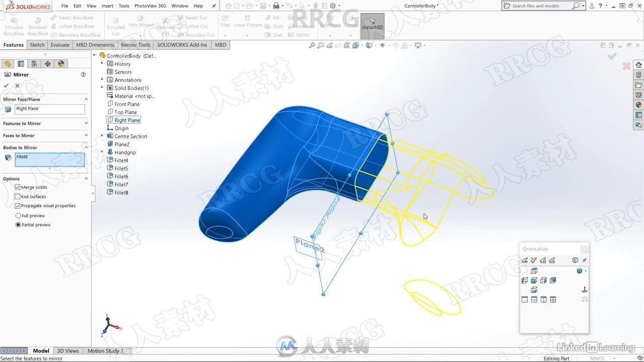The image size is (644, 362).
Task: Select the Partial preview radio button
Action: (x=18, y=225)
